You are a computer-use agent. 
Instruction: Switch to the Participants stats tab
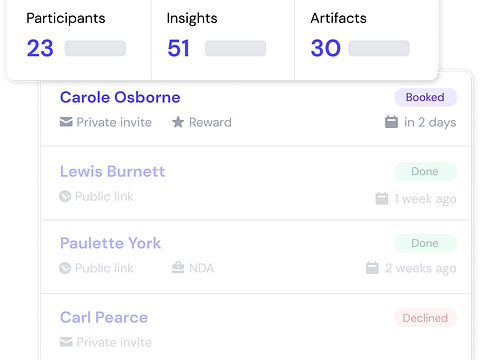[79, 37]
